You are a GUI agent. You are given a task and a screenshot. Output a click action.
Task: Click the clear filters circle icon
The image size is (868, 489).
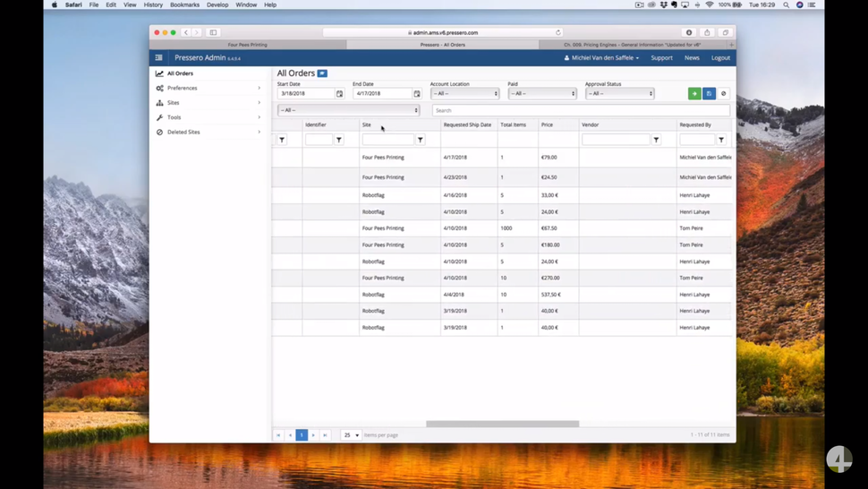click(x=723, y=94)
